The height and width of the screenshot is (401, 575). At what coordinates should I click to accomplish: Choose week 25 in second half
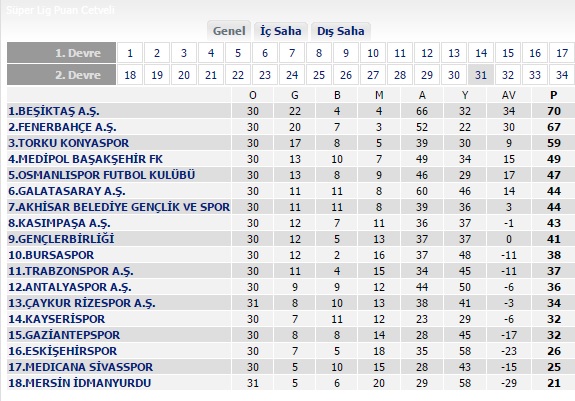tap(319, 75)
